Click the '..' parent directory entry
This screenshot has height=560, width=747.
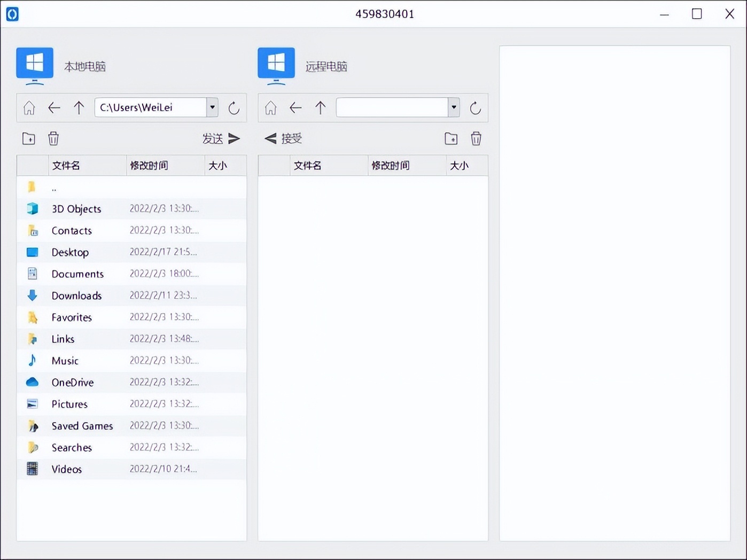pyautogui.click(x=54, y=188)
